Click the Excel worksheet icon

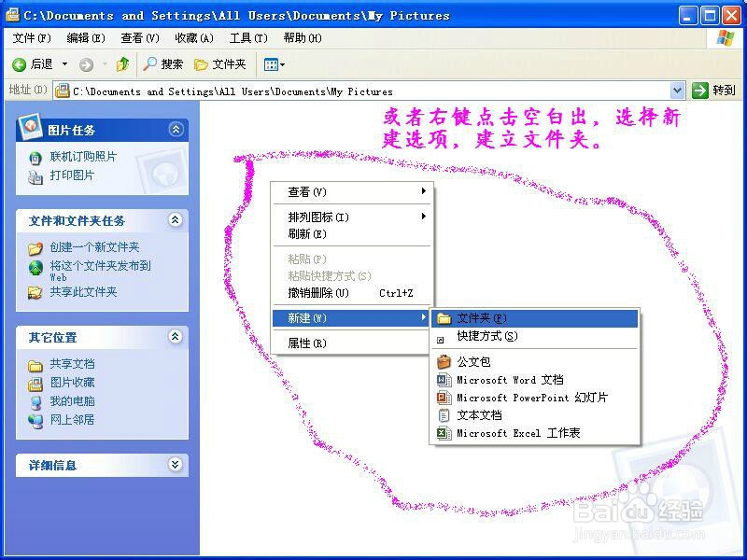444,433
